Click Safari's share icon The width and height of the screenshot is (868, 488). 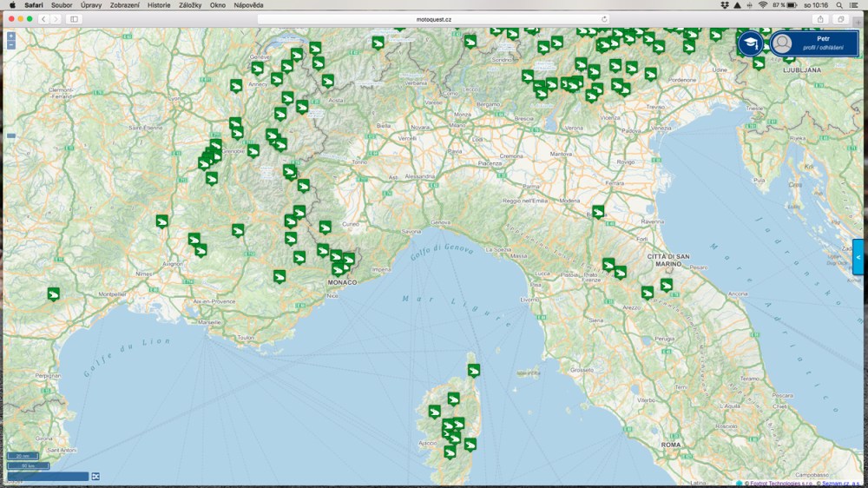point(820,18)
